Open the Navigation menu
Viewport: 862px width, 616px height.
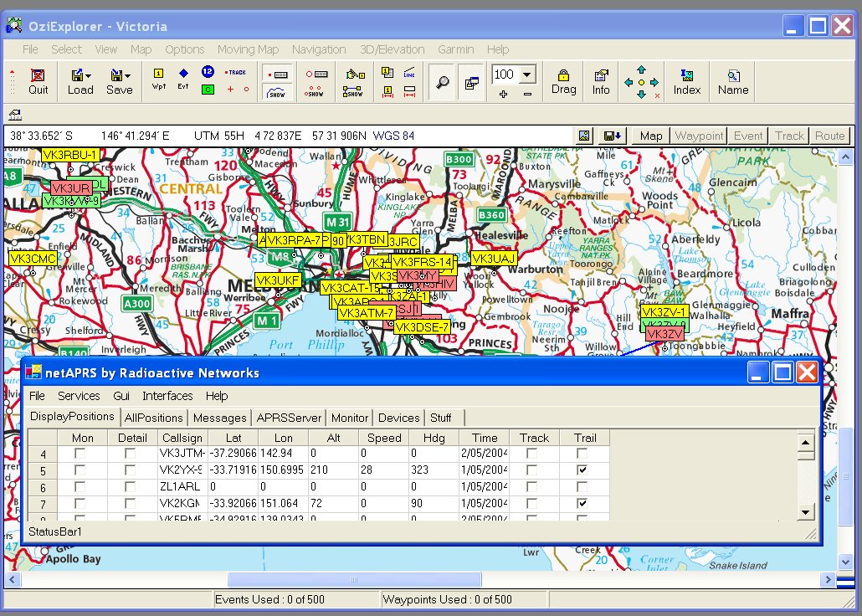pyautogui.click(x=319, y=49)
